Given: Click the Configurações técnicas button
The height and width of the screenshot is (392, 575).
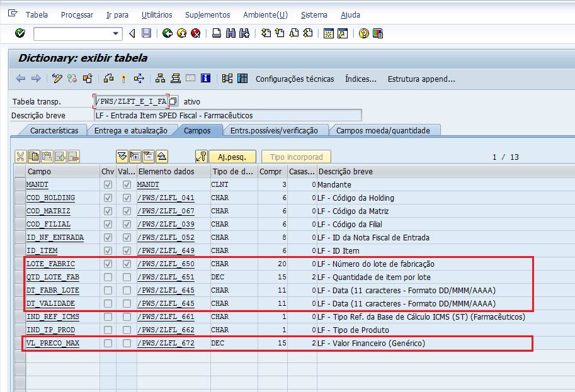Looking at the screenshot, I should tap(294, 79).
